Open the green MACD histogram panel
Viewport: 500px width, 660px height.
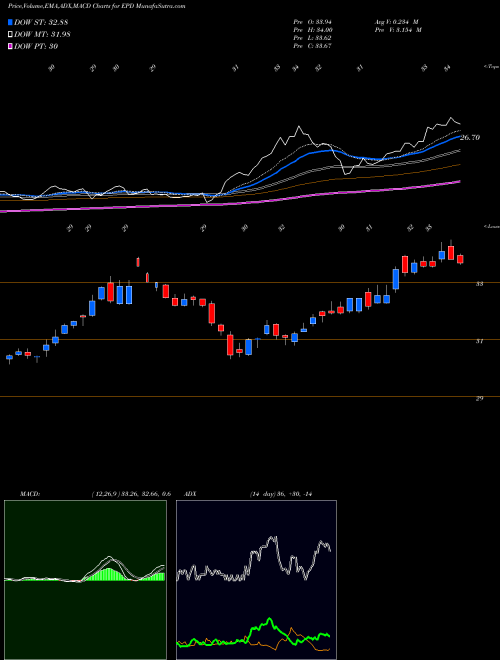[x=85, y=580]
